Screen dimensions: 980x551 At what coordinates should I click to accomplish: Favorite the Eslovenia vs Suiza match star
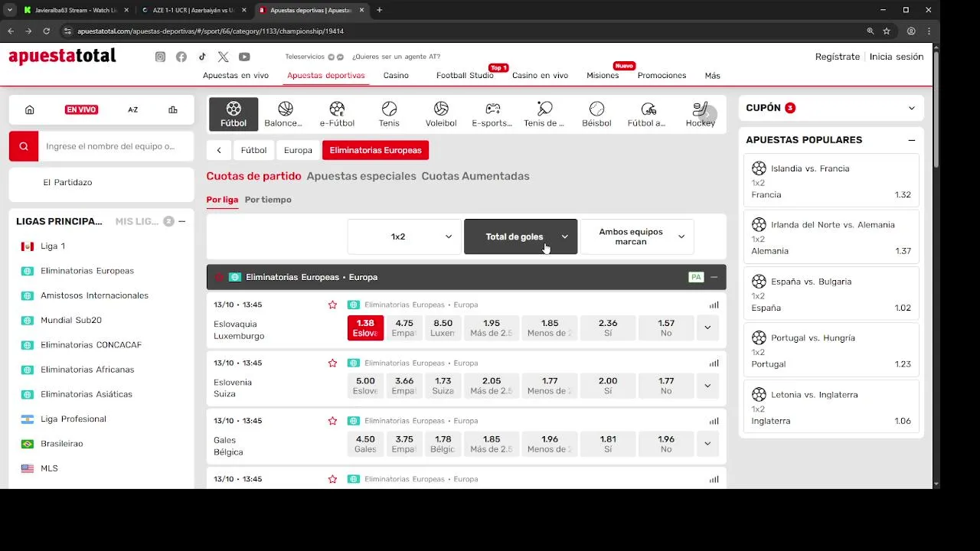coord(332,363)
